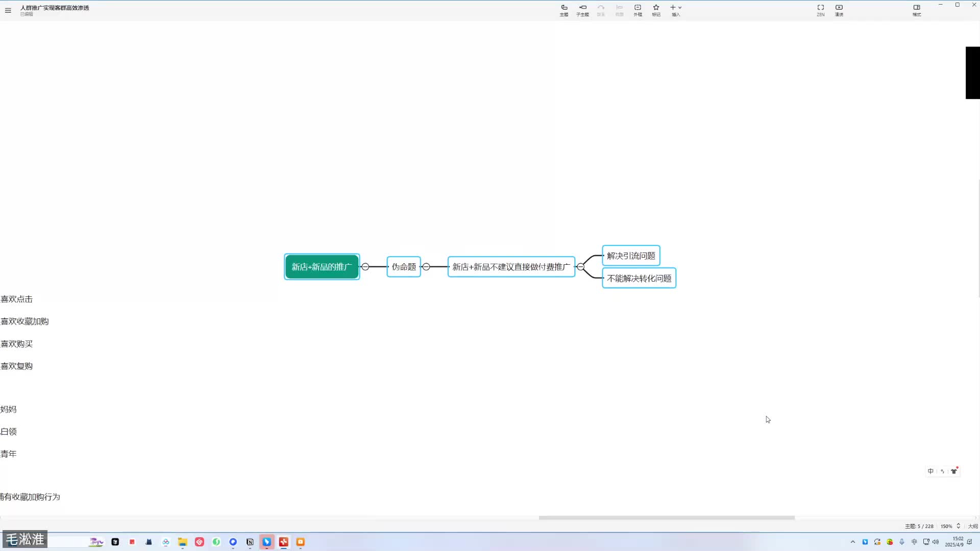This screenshot has height=551, width=980.
Task: Collapse branch after 新店+新品的推广 node
Action: (x=365, y=267)
